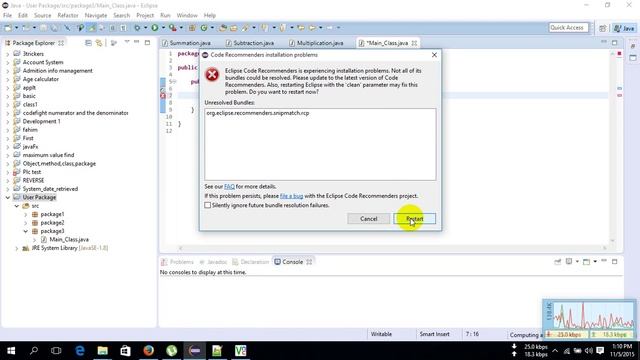Open File Explorer from taskbar
This screenshot has height=360, width=640.
coord(102,351)
